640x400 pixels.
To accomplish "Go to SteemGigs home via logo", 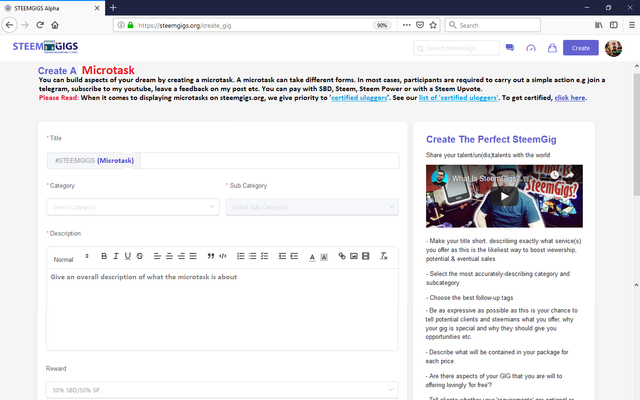I will coord(45,47).
